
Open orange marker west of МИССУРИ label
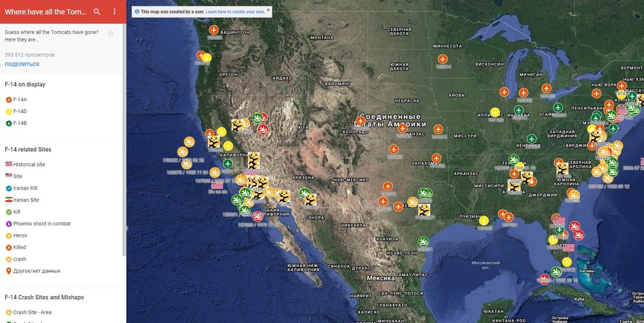click(x=438, y=129)
